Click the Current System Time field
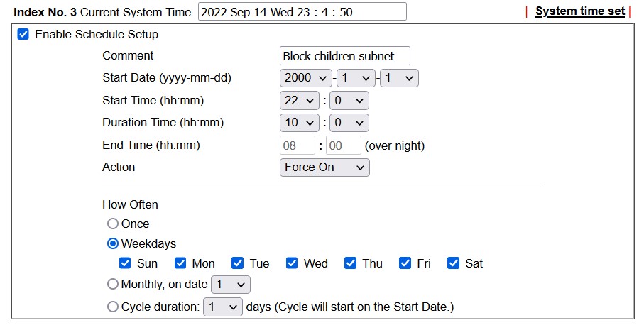This screenshot has height=325, width=644. tap(302, 11)
